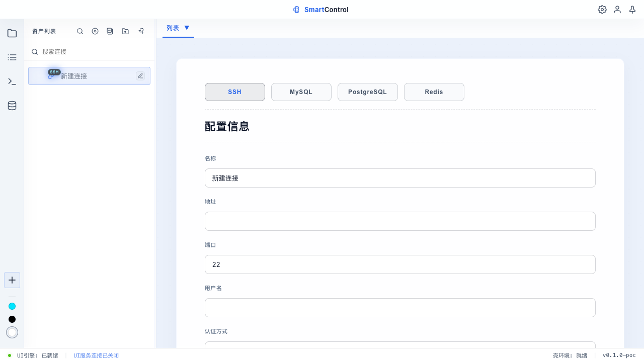
Task: Focus the 搜索连接 search box
Action: pos(90,52)
